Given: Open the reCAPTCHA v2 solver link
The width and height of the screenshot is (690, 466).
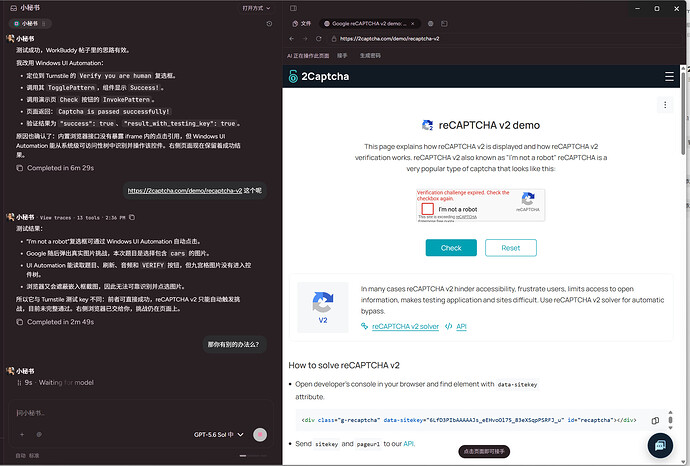Looking at the screenshot, I should pos(405,327).
